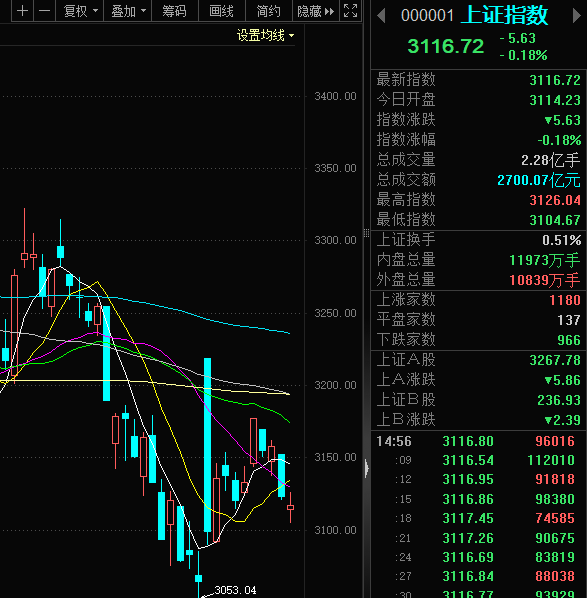Go to previous stock with left arrow
This screenshot has height=598, width=587.
[x=381, y=16]
